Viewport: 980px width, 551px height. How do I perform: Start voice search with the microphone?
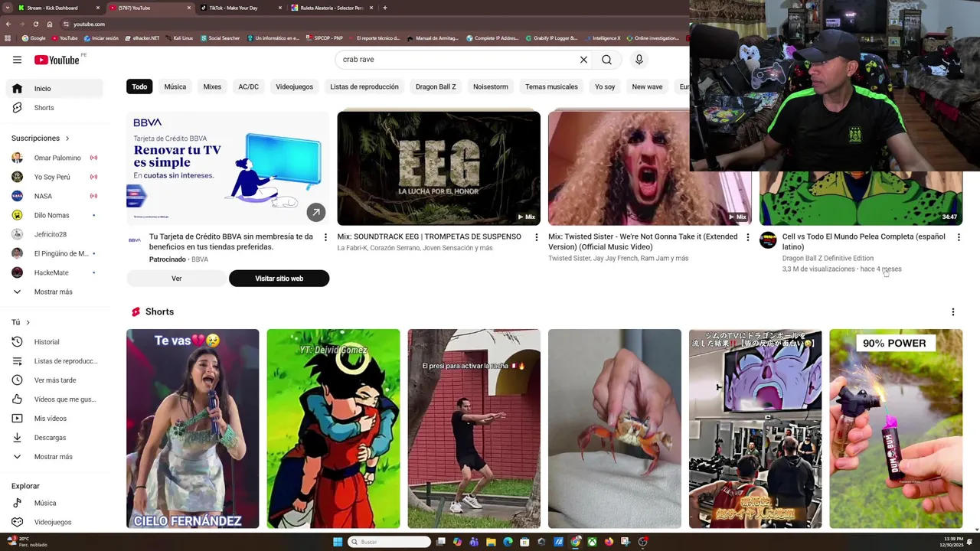point(639,60)
